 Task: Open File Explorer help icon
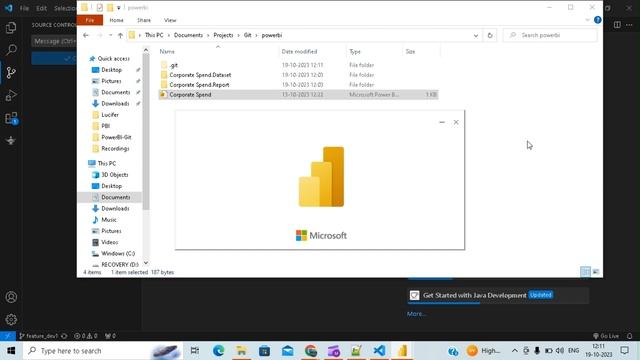pos(598,20)
